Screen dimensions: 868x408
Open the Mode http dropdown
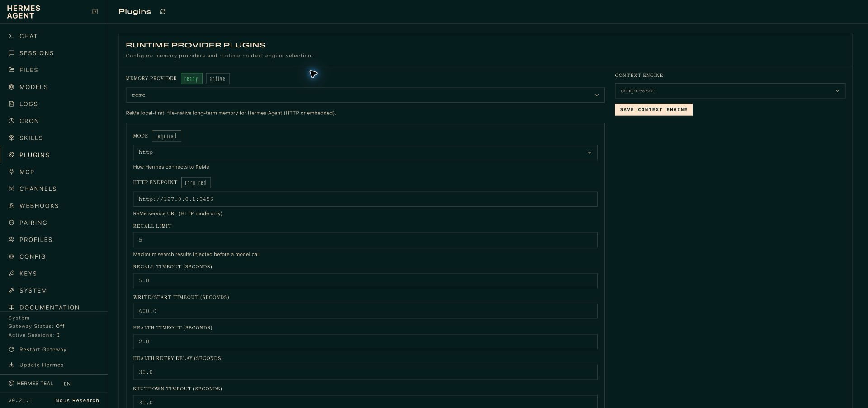[365, 152]
